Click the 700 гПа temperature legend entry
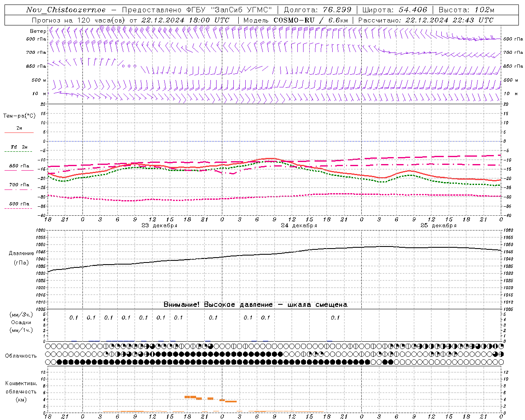Image resolution: width=525 pixels, height=420 pixels. tap(19, 185)
